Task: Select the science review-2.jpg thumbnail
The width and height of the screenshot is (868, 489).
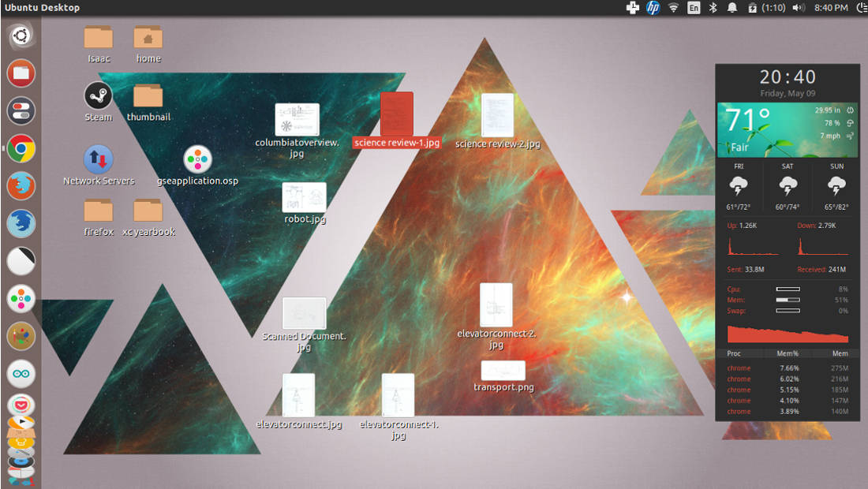Action: 497,115
